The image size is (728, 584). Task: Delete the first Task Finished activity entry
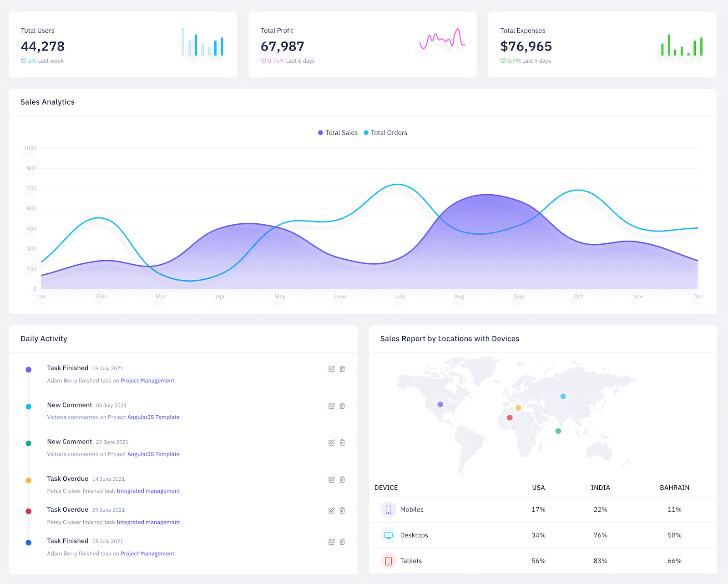(x=342, y=369)
